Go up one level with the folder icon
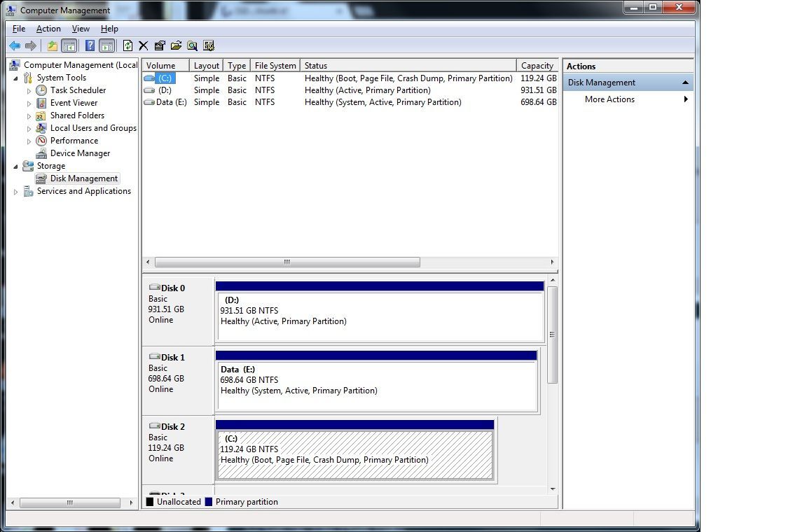The height and width of the screenshot is (532, 807). [x=53, y=45]
